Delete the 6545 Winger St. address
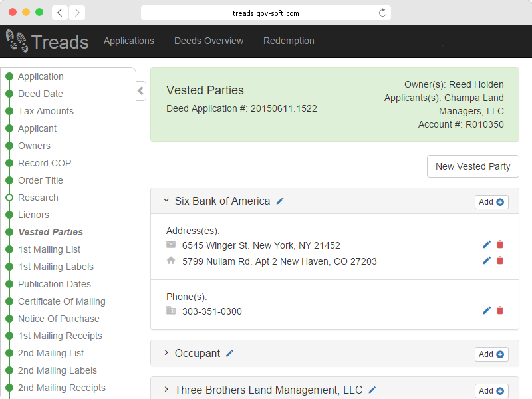 500,244
